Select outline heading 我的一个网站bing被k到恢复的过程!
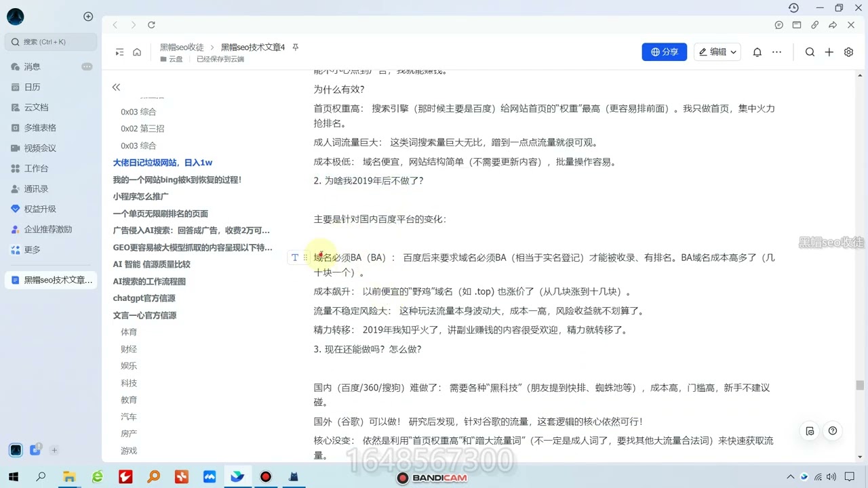Screen dimensions: 868x488 click(177, 180)
